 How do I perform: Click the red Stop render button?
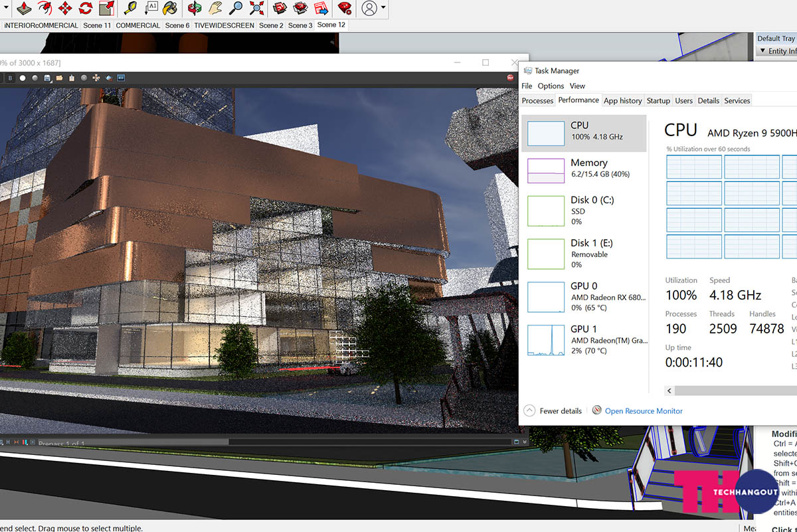tap(510, 78)
